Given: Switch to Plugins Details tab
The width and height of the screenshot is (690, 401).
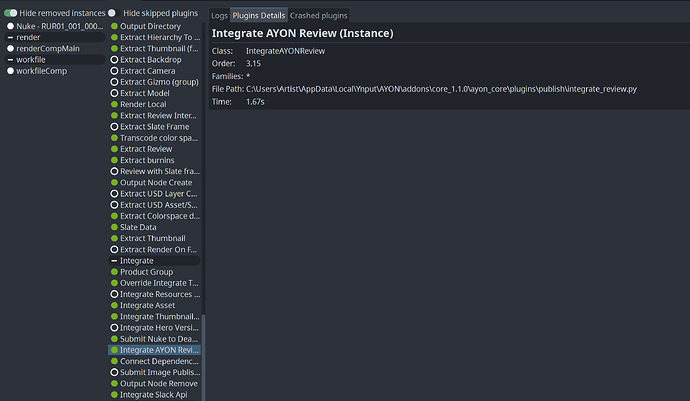Looking at the screenshot, I should click(259, 15).
